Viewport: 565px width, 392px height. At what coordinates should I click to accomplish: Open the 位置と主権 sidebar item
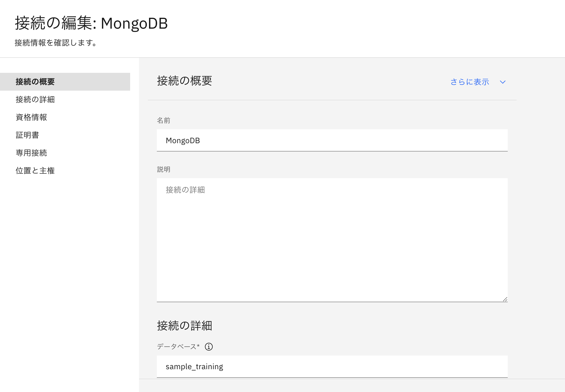(35, 171)
